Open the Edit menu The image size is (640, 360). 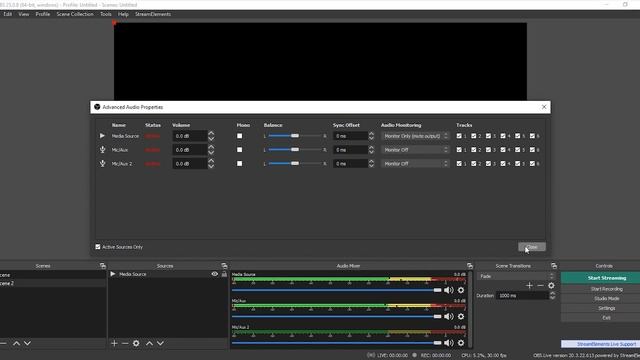pos(7,14)
